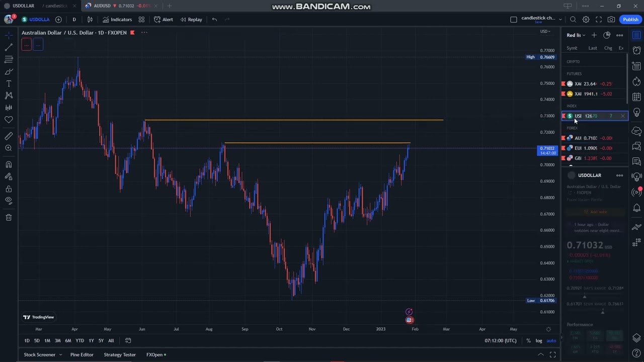Toggle log scale on price axis
This screenshot has width=644, height=362.
[x=539, y=341]
